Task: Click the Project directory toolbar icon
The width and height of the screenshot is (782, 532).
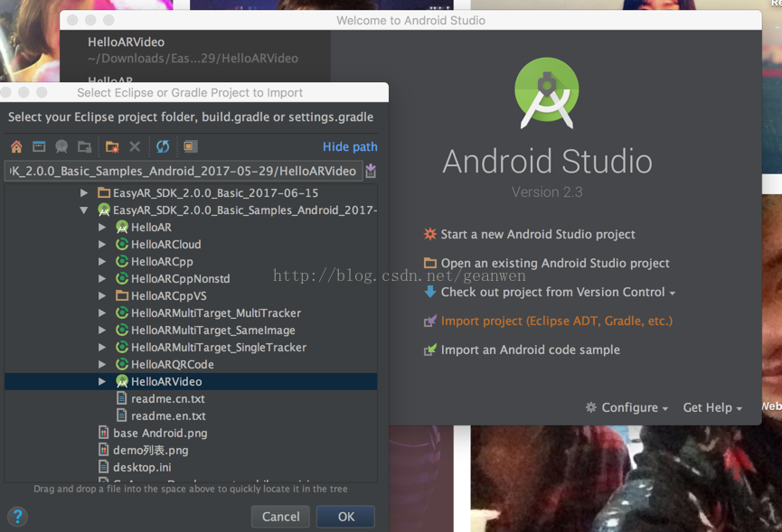Action: click(61, 146)
